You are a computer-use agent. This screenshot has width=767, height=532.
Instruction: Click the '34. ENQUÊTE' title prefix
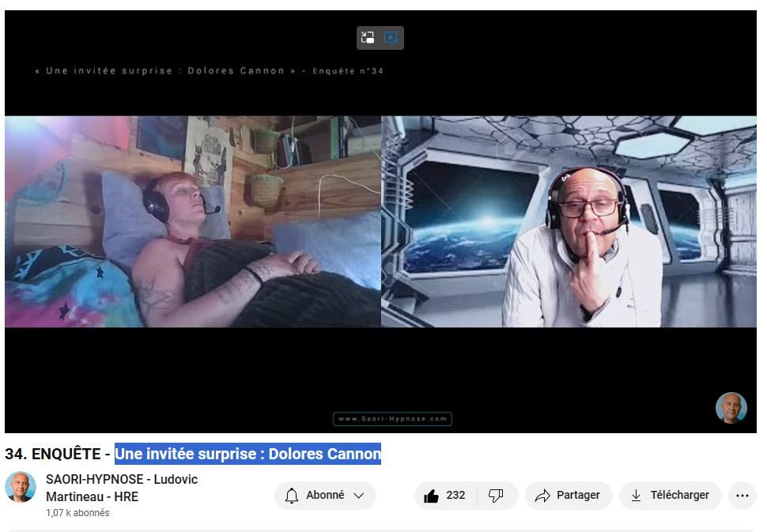coord(53,454)
